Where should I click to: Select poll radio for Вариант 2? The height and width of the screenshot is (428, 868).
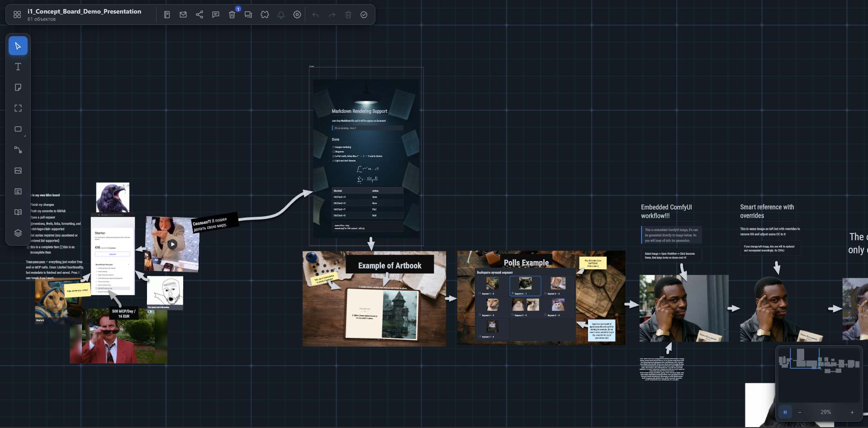point(512,293)
